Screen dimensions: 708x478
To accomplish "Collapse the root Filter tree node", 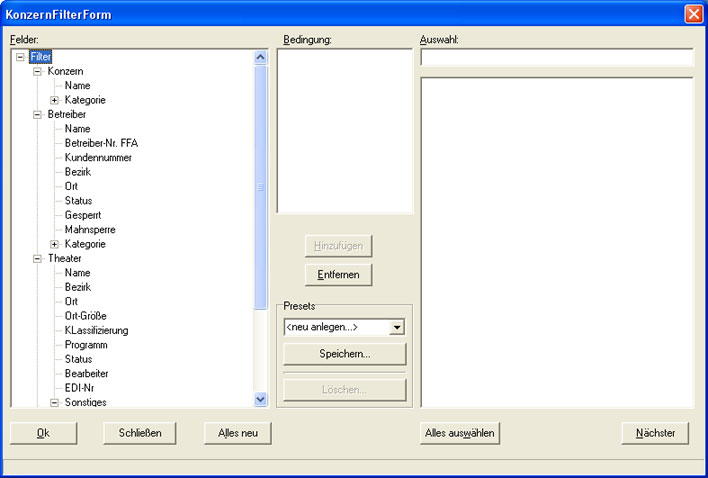I will point(21,57).
